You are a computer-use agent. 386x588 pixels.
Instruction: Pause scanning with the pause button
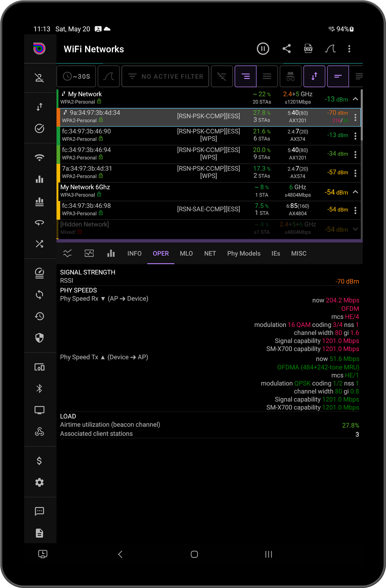click(263, 49)
